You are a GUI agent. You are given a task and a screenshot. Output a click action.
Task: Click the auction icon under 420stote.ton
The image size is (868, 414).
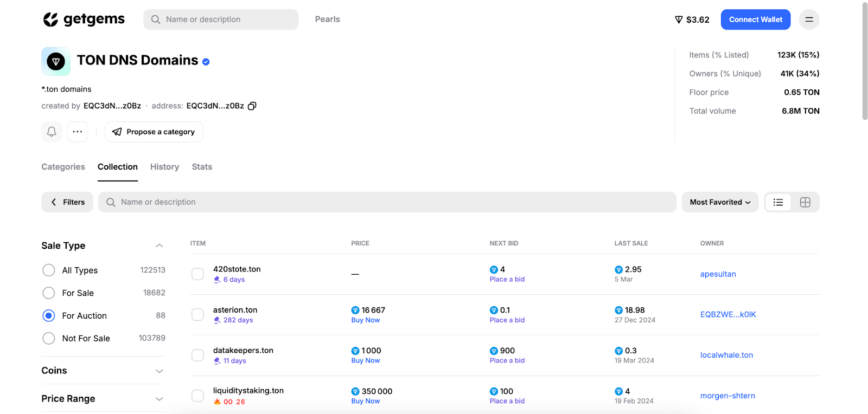(x=217, y=280)
